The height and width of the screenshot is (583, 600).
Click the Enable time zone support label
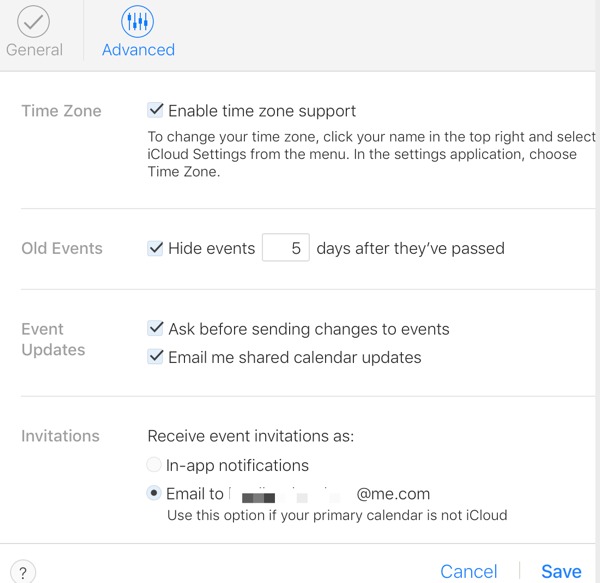[262, 111]
